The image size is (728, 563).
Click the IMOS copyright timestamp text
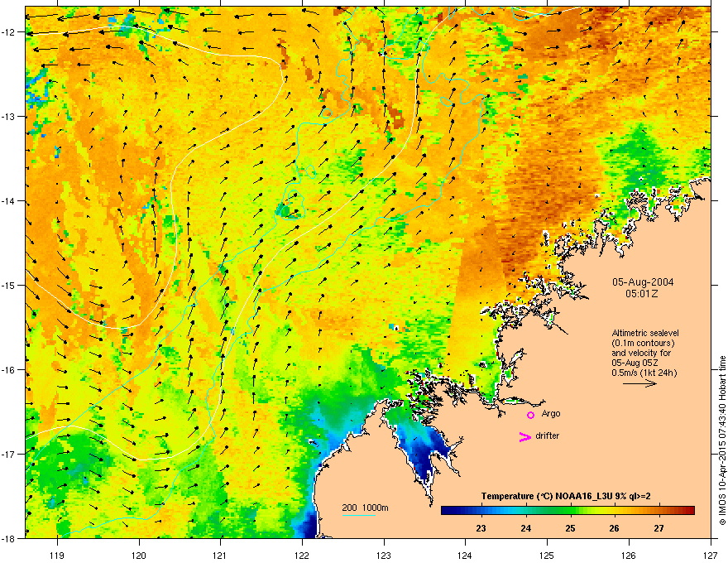[x=722, y=440]
